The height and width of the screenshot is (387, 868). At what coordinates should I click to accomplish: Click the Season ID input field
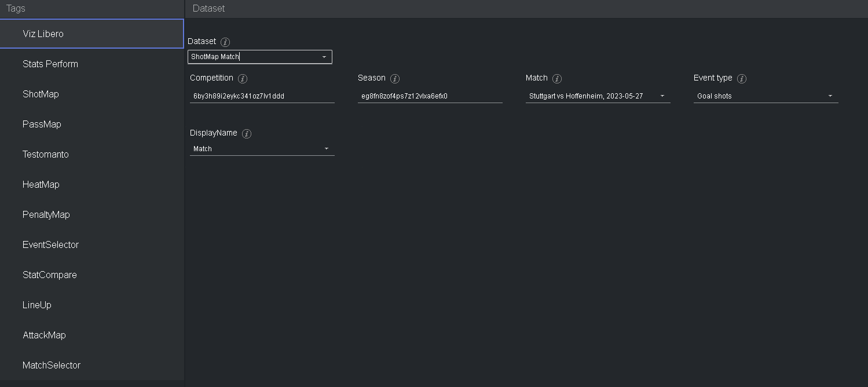tap(430, 96)
